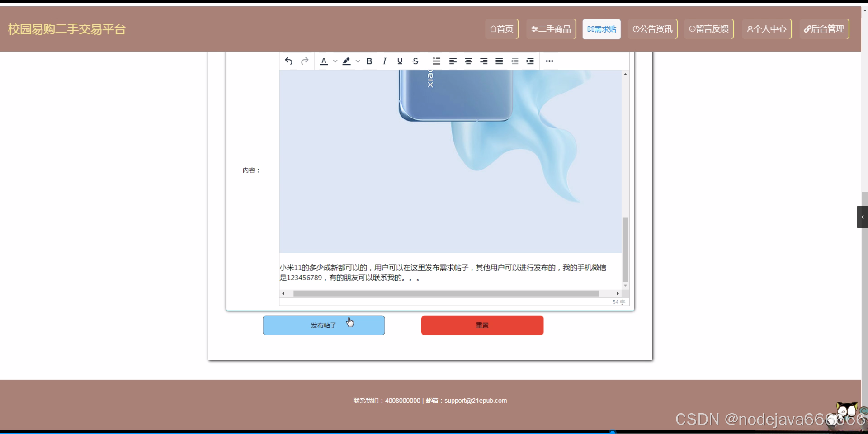Click the red 重置 reset button
Image resolution: width=868 pixels, height=434 pixels.
[482, 325]
